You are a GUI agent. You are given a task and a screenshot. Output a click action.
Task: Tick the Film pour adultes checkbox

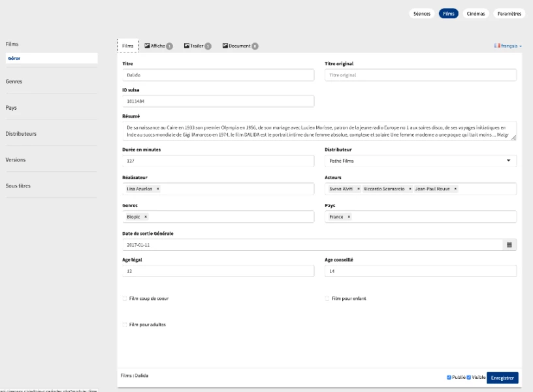(125, 325)
